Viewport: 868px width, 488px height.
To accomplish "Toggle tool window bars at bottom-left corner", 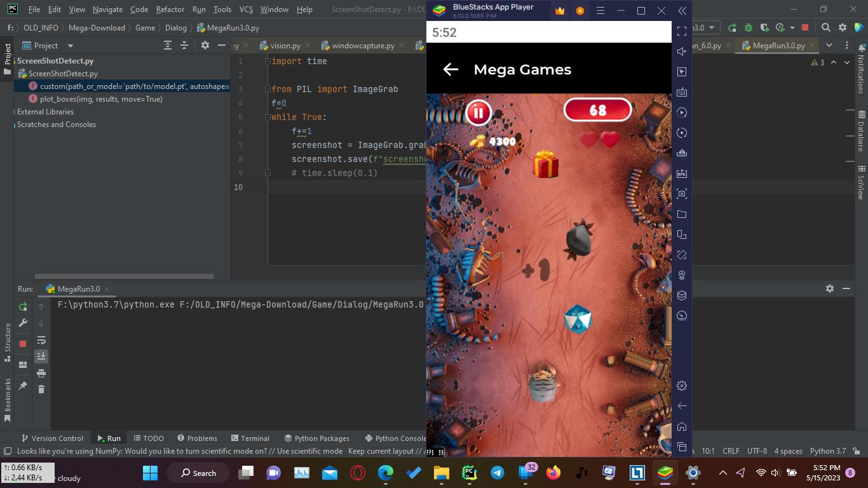I will click(x=7, y=451).
